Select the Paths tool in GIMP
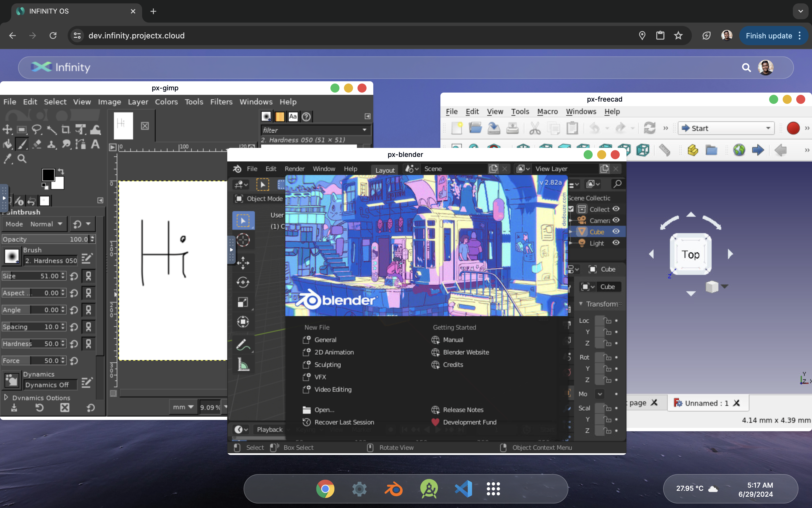 (81, 144)
